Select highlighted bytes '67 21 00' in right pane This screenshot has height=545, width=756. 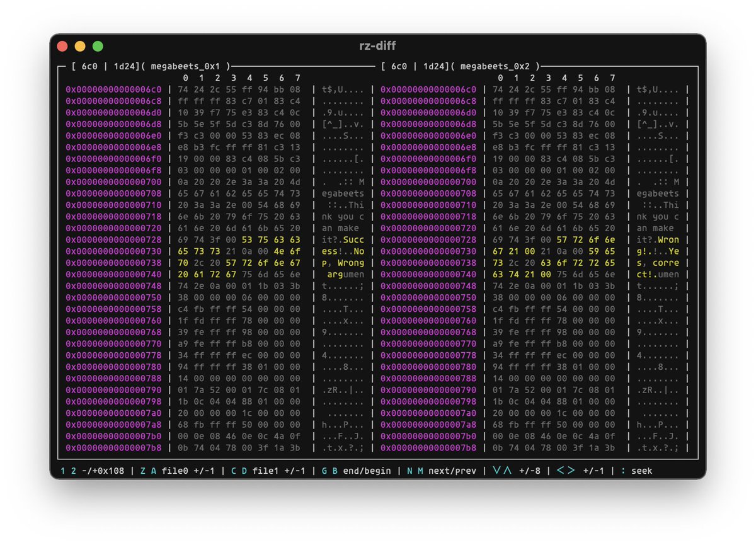click(513, 251)
